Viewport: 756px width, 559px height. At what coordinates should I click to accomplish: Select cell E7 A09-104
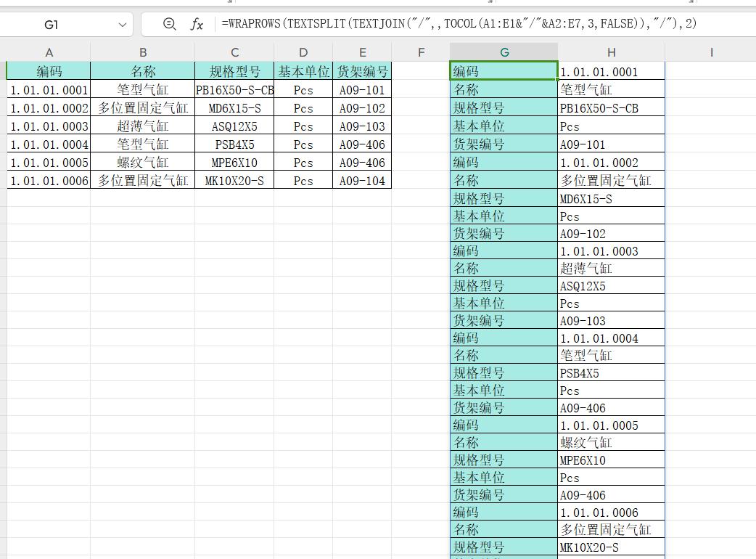362,180
